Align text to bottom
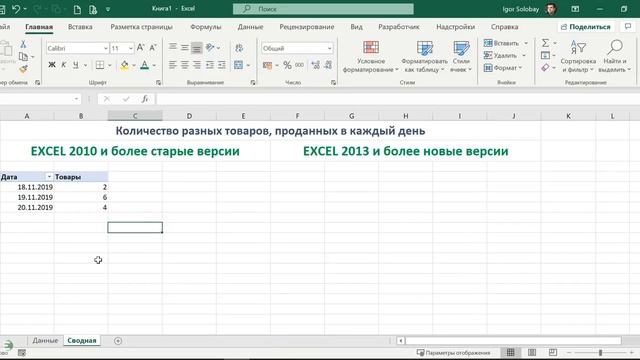Screen dimensions: 640x360 197,48
